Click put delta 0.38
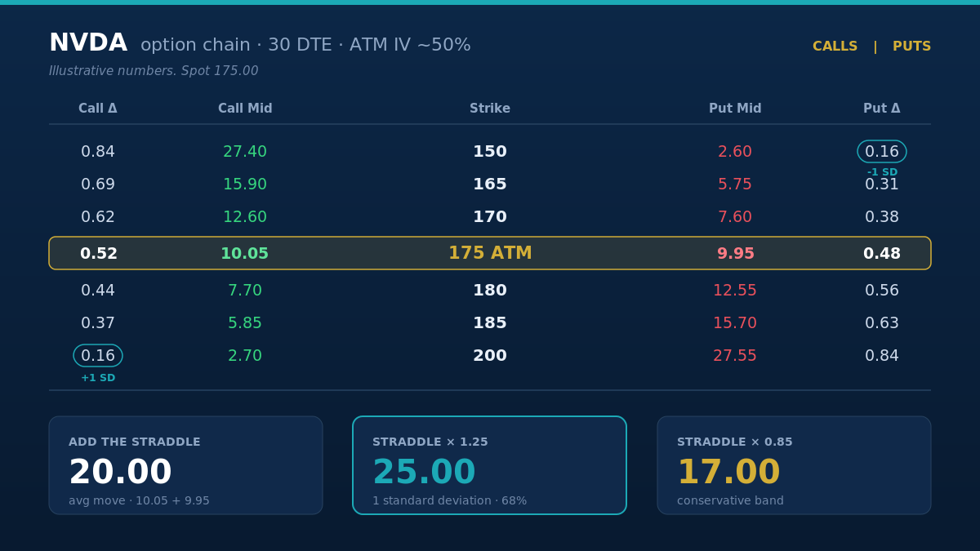 pyautogui.click(x=882, y=217)
